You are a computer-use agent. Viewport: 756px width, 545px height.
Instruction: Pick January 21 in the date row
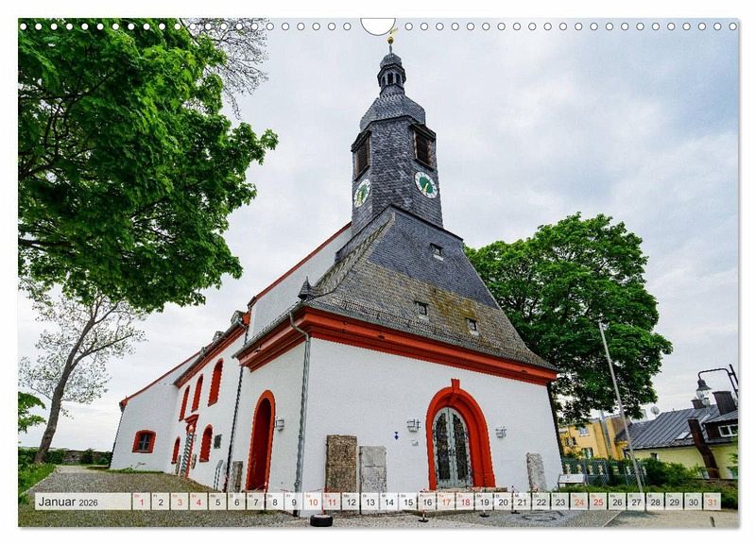tap(523, 502)
